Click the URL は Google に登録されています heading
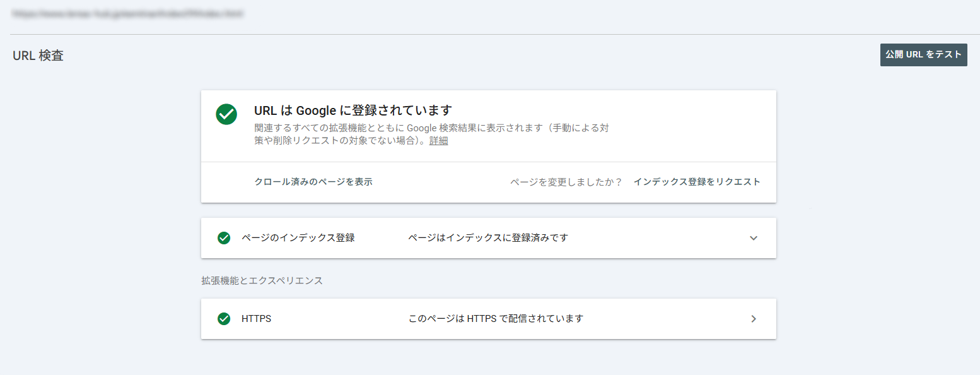This screenshot has height=375, width=980. pyautogui.click(x=353, y=110)
